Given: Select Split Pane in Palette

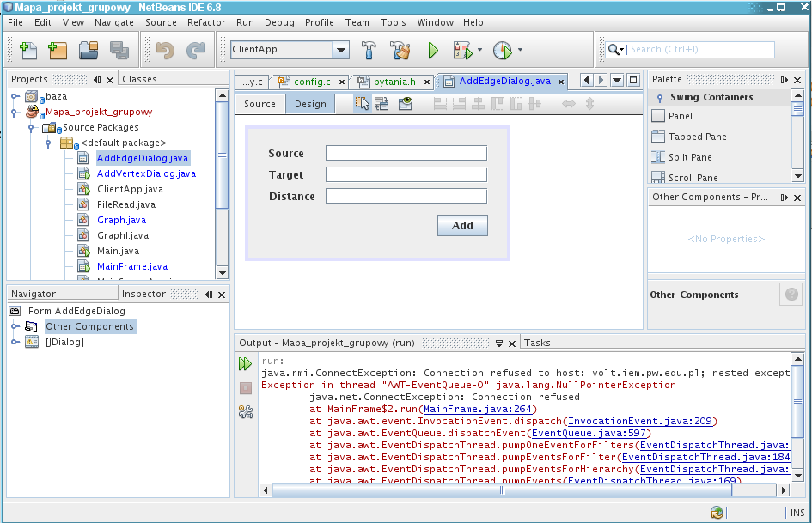Looking at the screenshot, I should 690,157.
